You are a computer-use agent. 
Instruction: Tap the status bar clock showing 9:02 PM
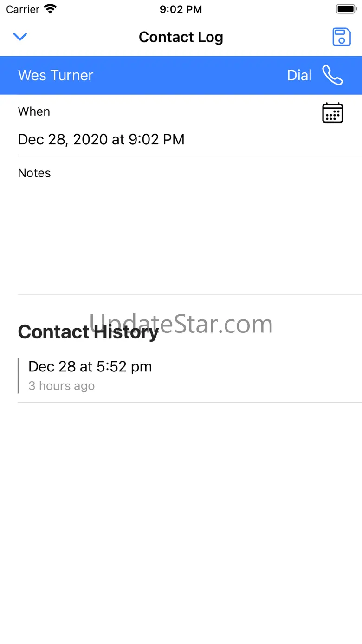tap(181, 9)
